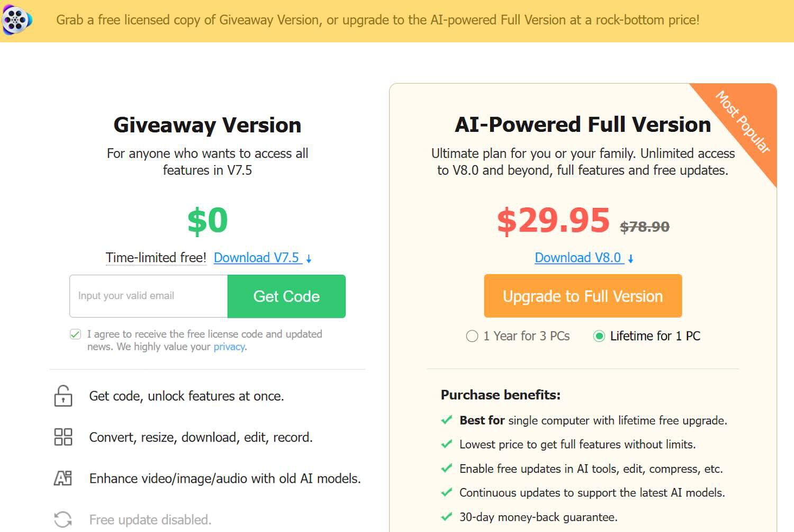Screen dimensions: 794x532
Task: Open the Download V8.0 link
Action: tap(578, 258)
